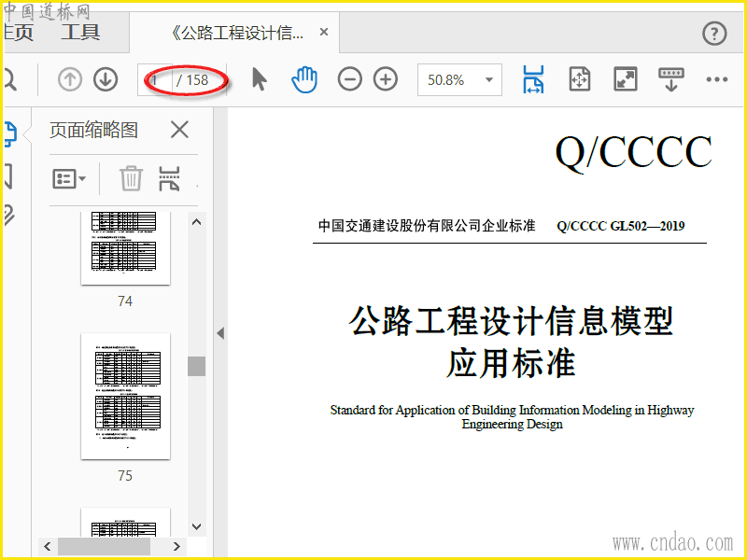This screenshot has height=560, width=747.
Task: Fit one full page to window
Action: tap(580, 79)
